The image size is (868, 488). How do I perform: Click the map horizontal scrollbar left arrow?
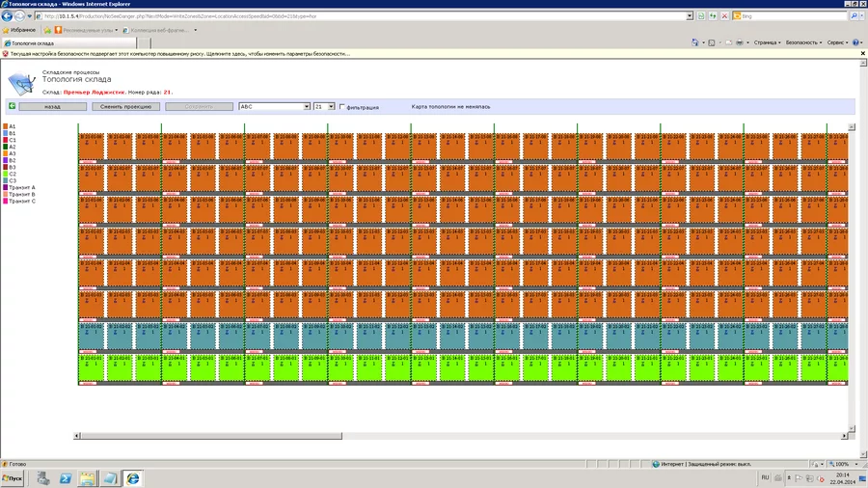[77, 436]
